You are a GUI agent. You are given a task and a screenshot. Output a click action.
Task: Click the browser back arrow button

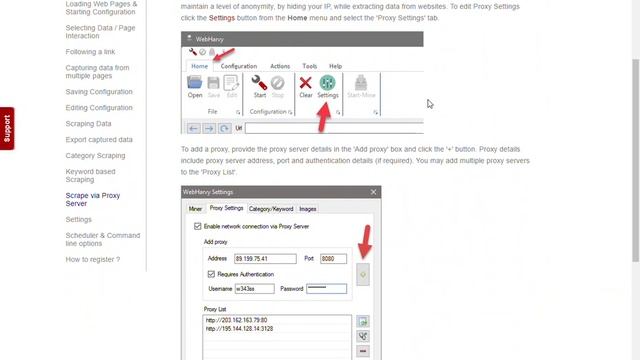193,128
